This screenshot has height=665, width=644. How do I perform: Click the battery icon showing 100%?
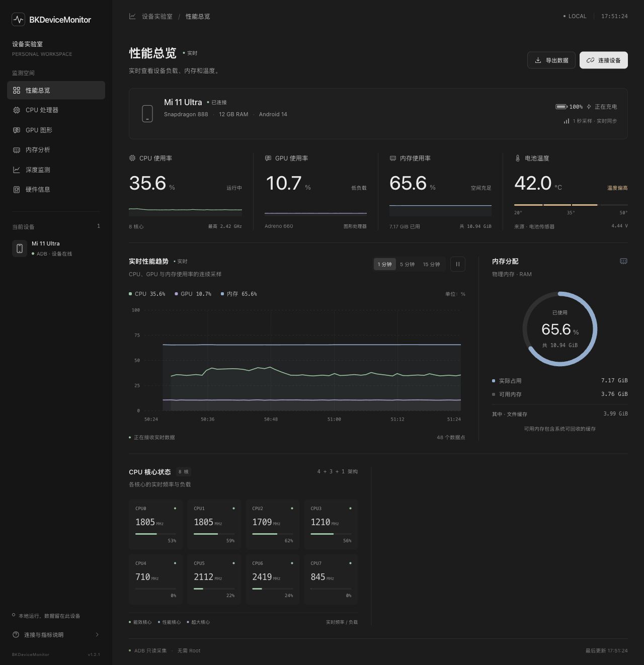[x=561, y=107]
